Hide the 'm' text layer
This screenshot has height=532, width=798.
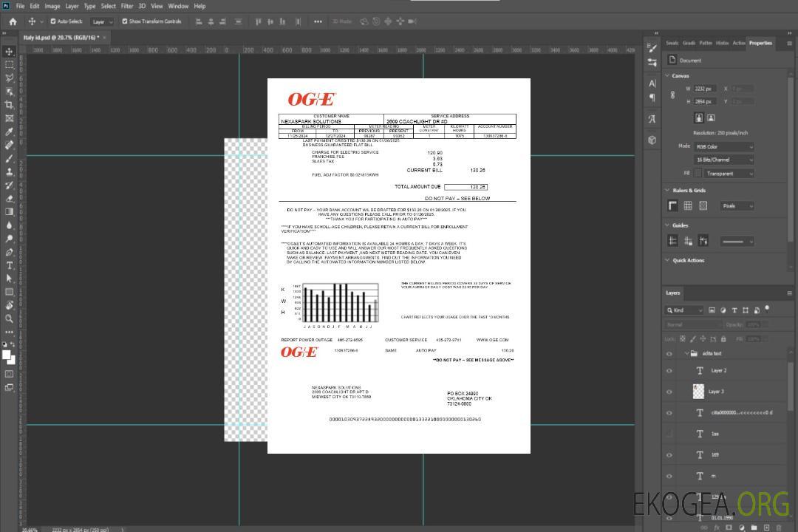click(669, 476)
